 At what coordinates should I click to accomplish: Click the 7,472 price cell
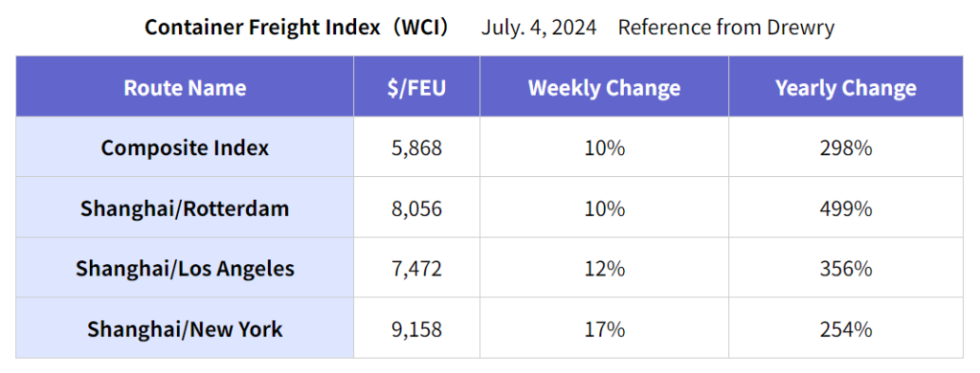(x=416, y=268)
